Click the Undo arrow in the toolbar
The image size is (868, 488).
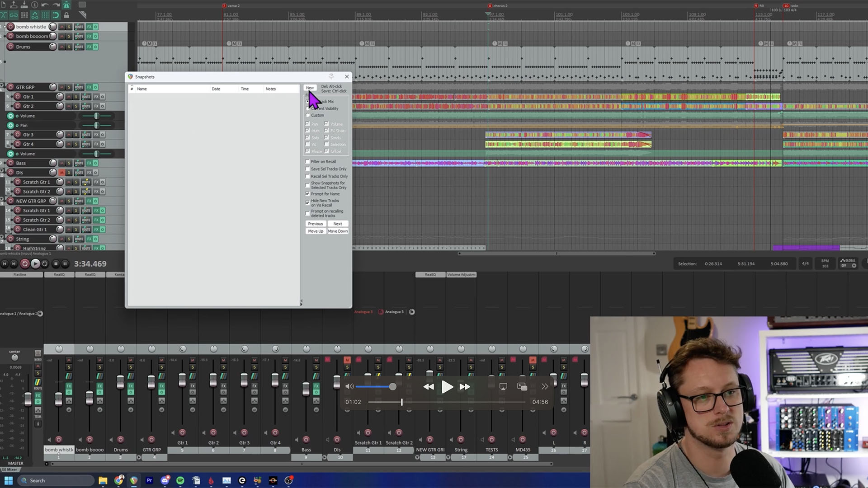tap(45, 5)
